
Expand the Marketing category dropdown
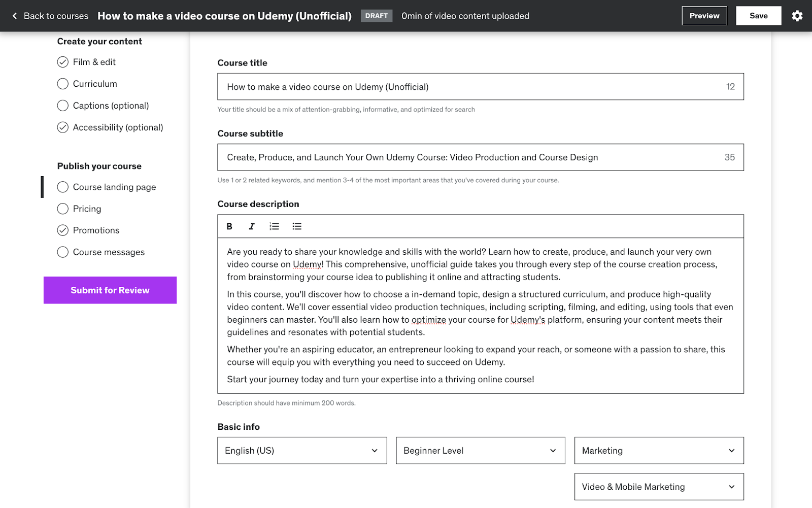pyautogui.click(x=658, y=450)
